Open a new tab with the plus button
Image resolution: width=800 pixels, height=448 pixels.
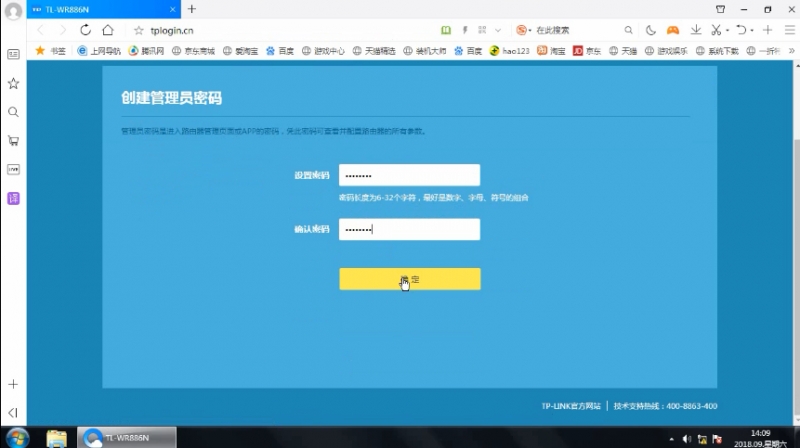[192, 9]
